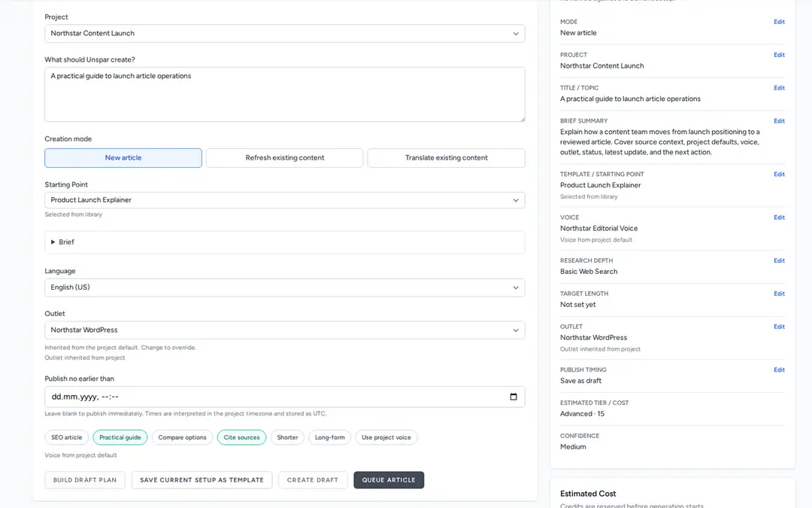Viewport: 812px width, 508px height.
Task: Click the text-area resize handle icon
Action: [x=522, y=119]
